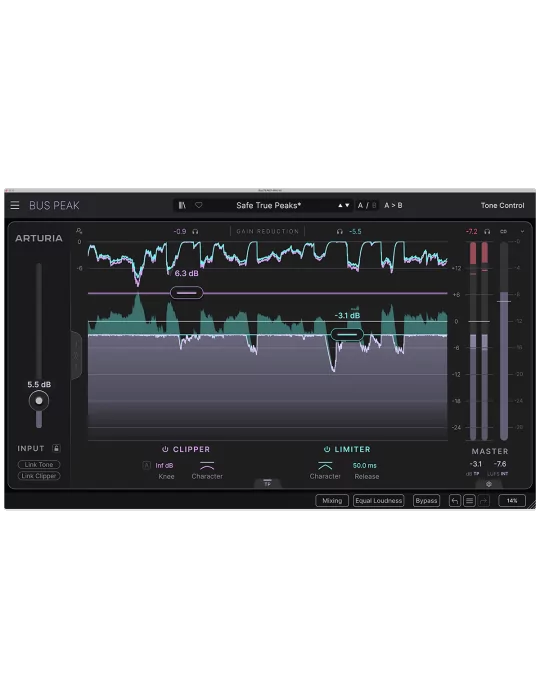540x700 pixels.
Task: Click the BUS PEAK title
Action: [x=54, y=205]
